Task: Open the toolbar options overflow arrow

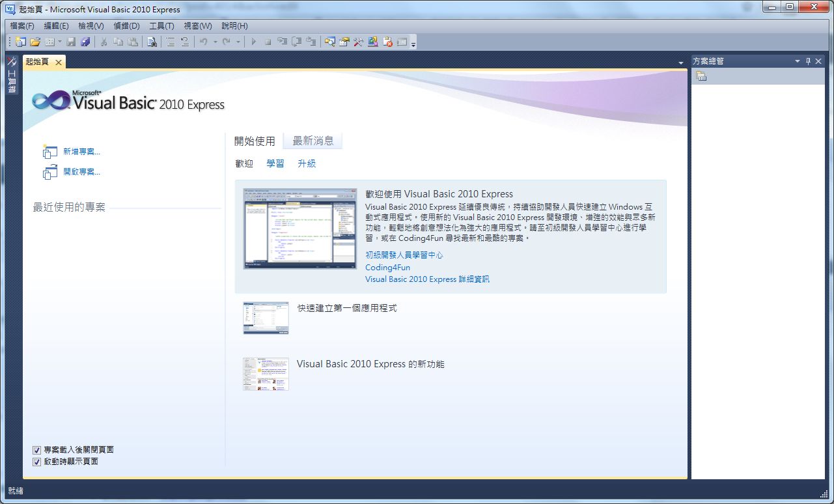Action: (x=413, y=44)
